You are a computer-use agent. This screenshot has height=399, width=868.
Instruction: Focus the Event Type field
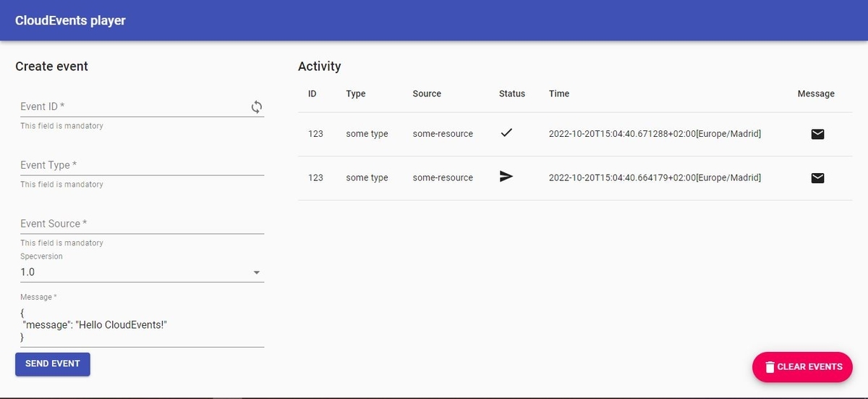pyautogui.click(x=142, y=165)
